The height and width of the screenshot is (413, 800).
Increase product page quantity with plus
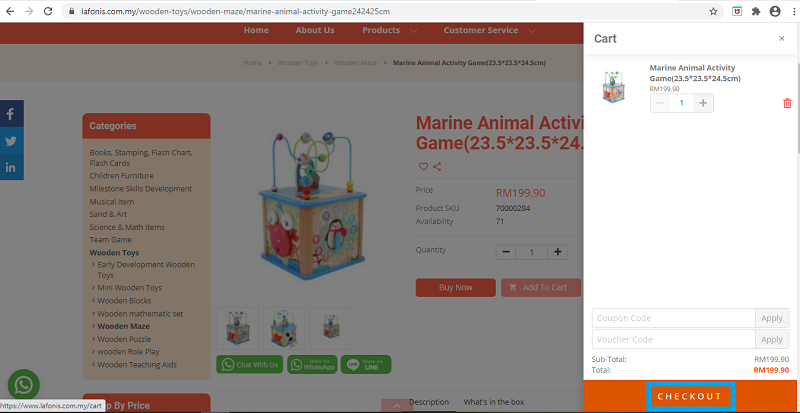(558, 252)
